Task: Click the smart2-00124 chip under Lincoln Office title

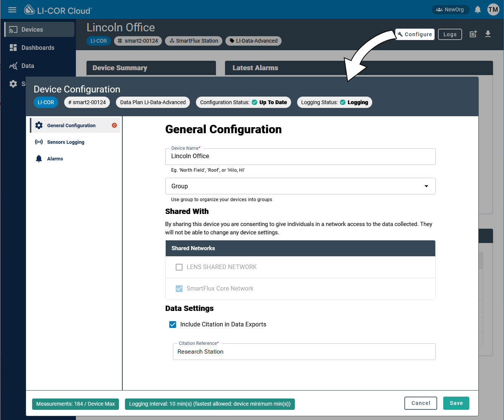Action: (138, 41)
